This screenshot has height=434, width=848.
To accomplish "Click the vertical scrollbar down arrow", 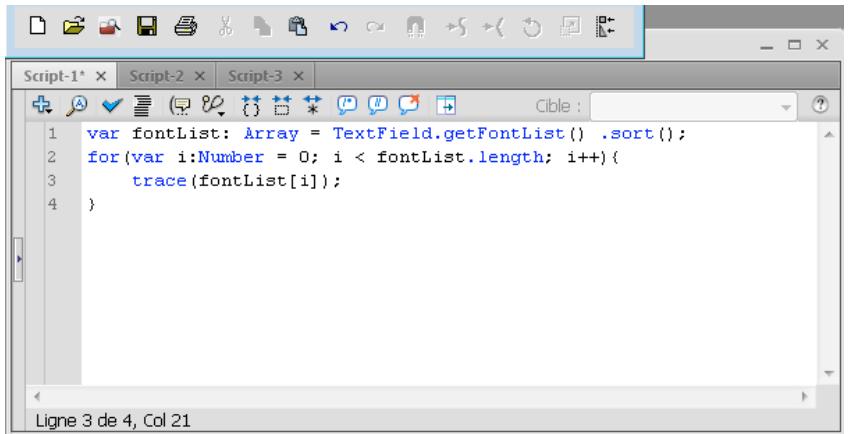I will click(x=829, y=373).
